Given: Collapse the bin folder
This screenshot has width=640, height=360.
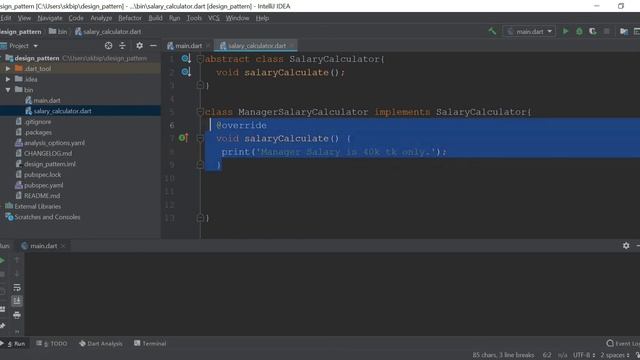Looking at the screenshot, I should pos(8,90).
